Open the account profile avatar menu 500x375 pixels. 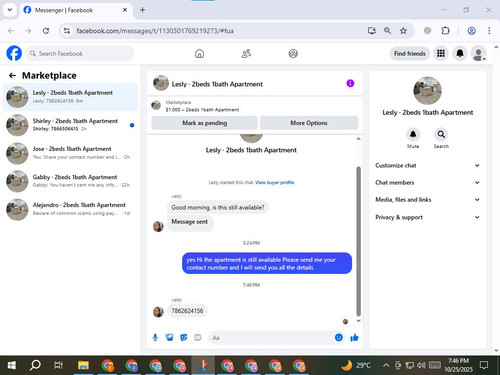pyautogui.click(x=478, y=53)
